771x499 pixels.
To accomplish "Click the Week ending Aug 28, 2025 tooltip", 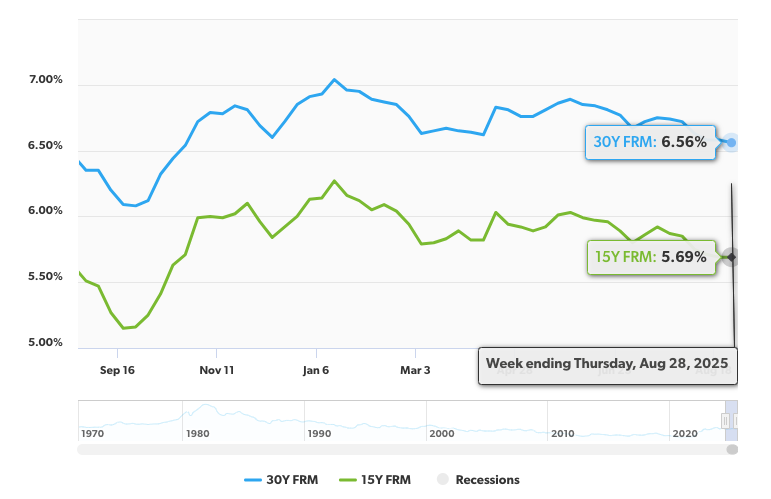I will click(607, 366).
